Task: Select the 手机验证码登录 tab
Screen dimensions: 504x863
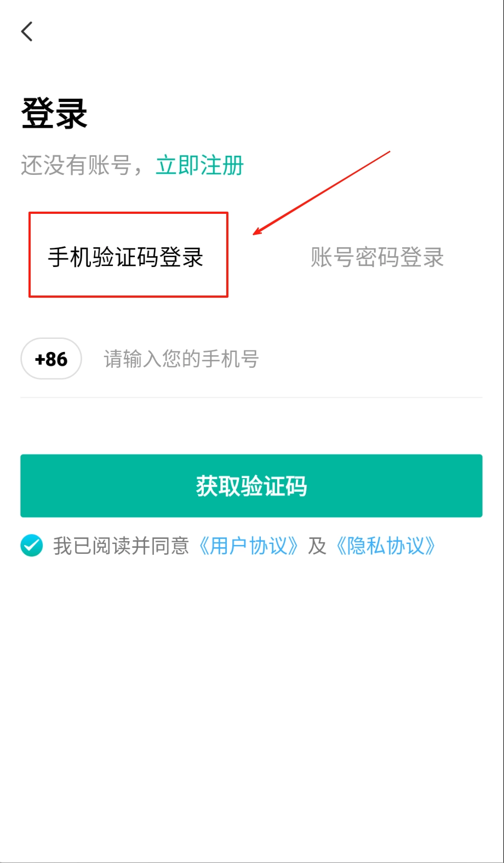Action: (x=126, y=257)
